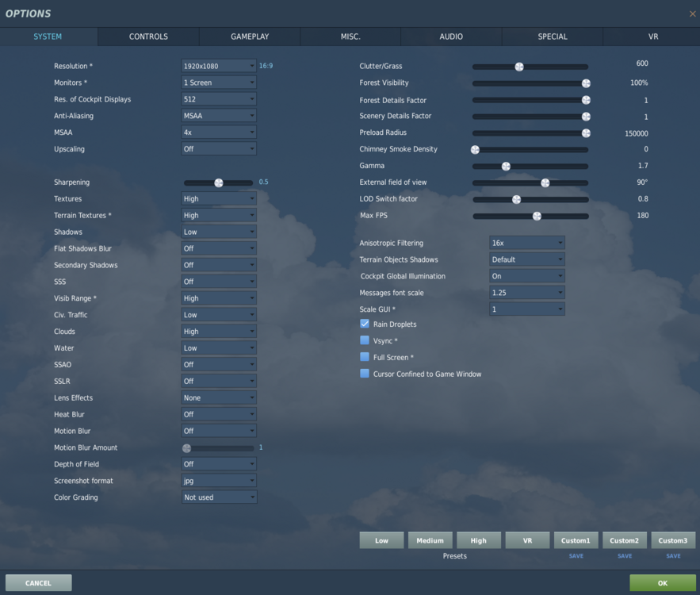
Task: Click the External field of view slider
Action: (530, 182)
